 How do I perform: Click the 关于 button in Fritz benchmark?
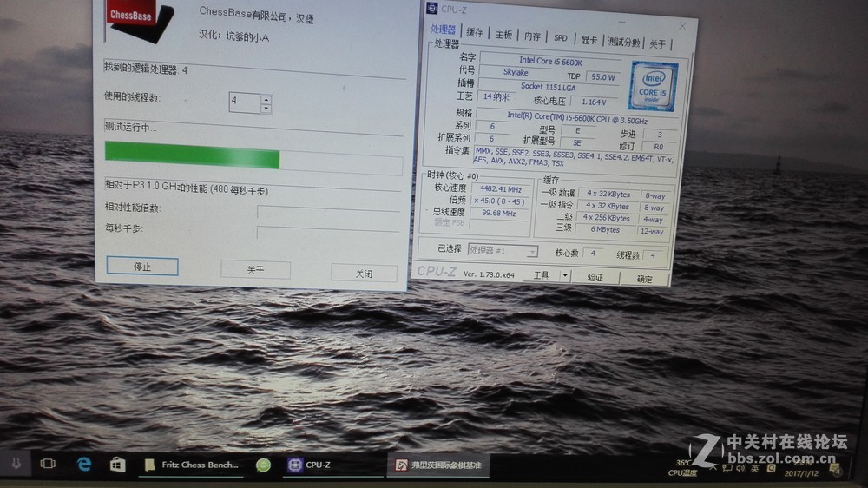(x=255, y=270)
